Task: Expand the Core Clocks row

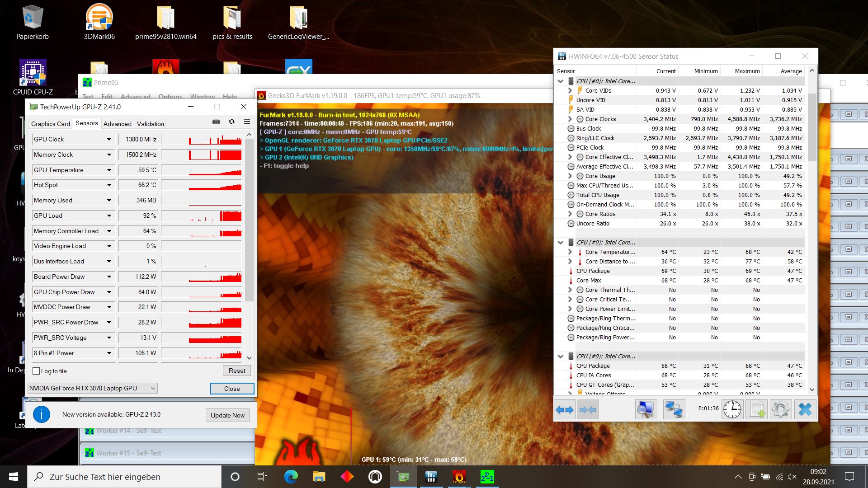Action: (570, 119)
